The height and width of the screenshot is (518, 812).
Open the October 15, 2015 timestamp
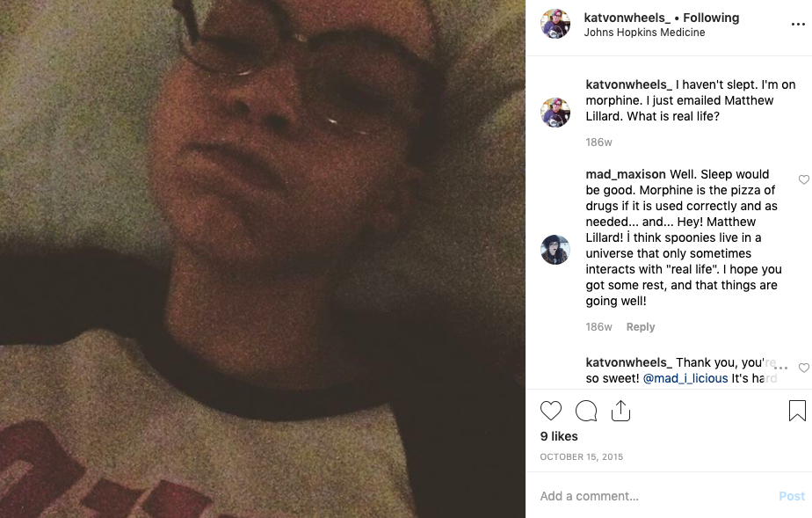[x=582, y=456]
